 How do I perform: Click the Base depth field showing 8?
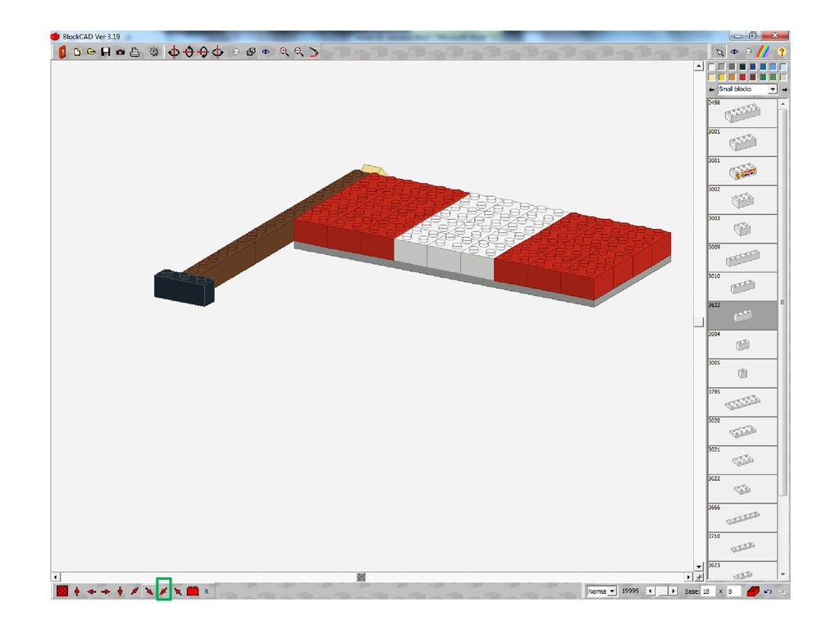733,591
